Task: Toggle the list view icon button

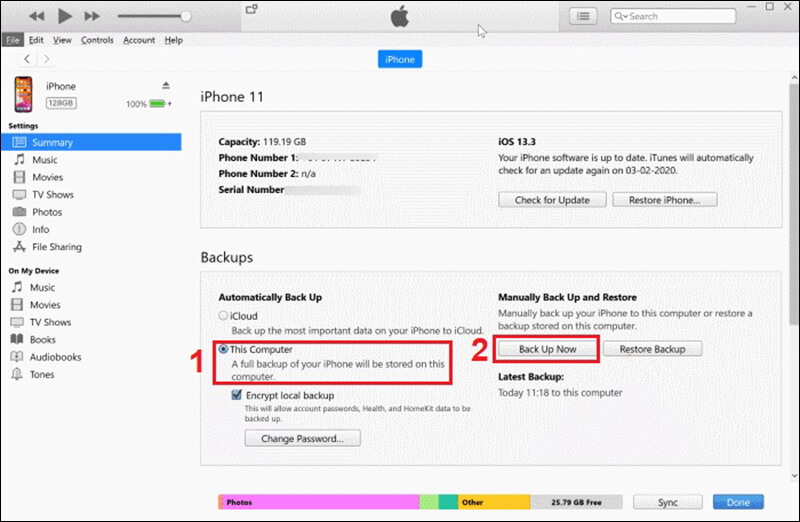Action: 583,16
